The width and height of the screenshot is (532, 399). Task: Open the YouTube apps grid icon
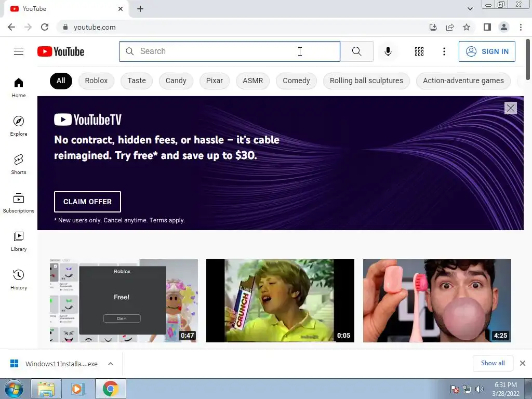click(419, 51)
